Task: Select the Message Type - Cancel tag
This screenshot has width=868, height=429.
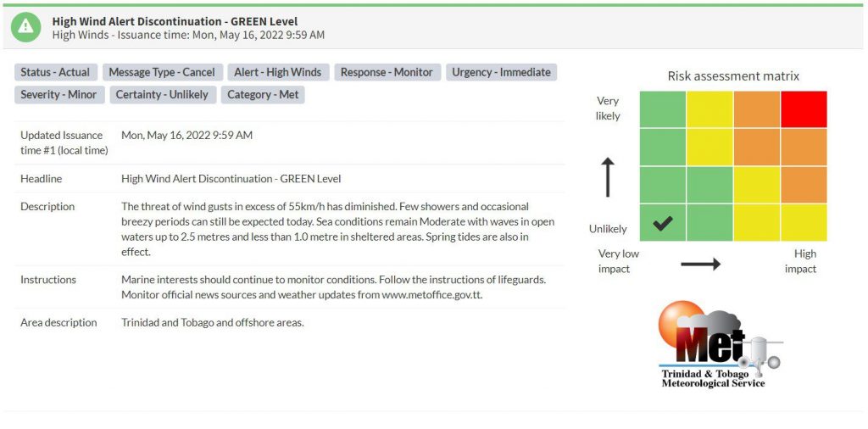Action: coord(162,73)
